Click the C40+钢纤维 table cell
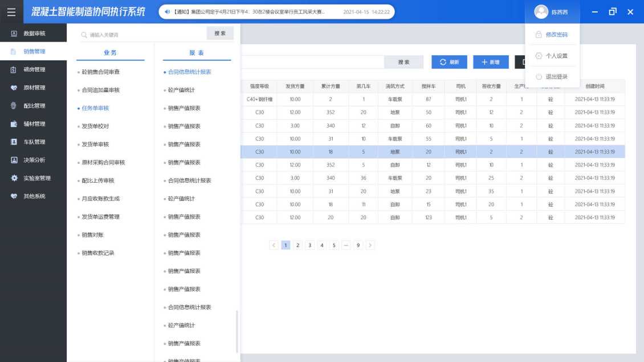644x362 pixels. (x=259, y=99)
